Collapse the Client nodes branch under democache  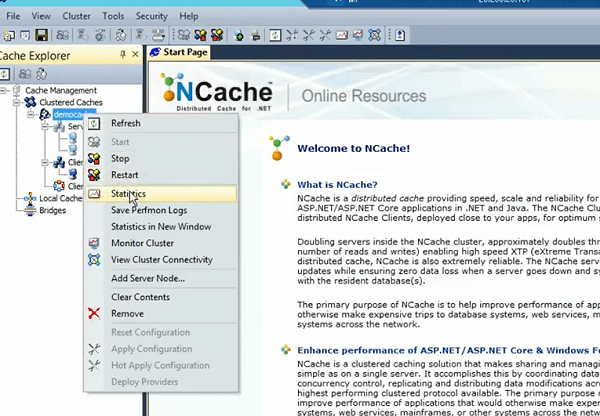tap(45, 162)
